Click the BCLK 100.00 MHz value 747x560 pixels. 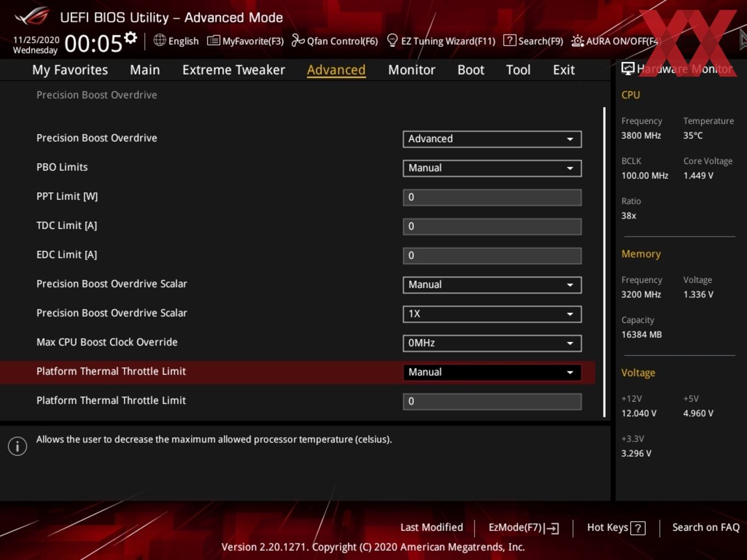click(x=645, y=176)
